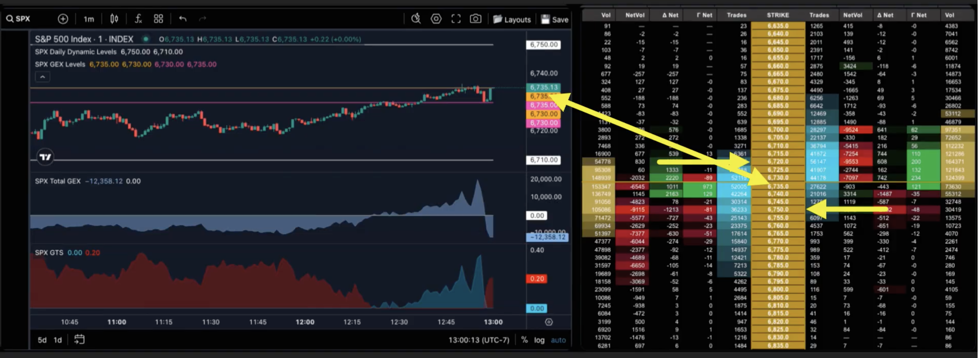Screen dimensions: 980x358
Task: Click the -12,358.12 GEX value label
Action: [547, 237]
